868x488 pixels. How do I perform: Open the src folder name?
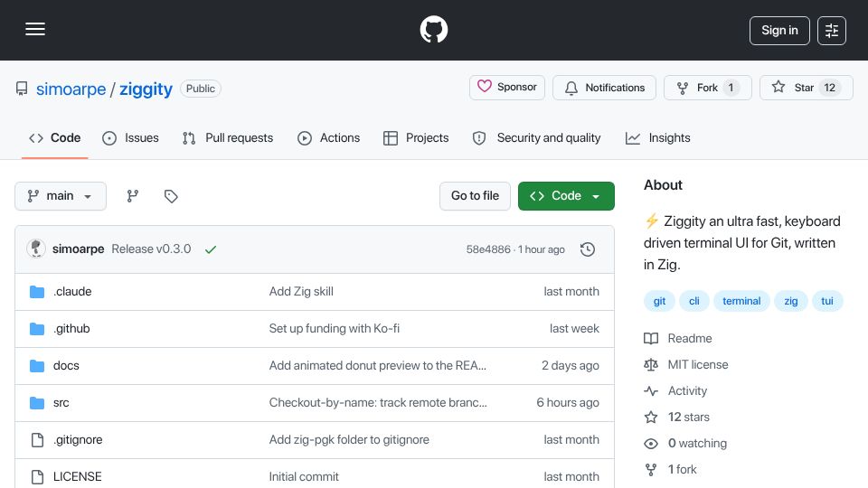click(x=61, y=403)
